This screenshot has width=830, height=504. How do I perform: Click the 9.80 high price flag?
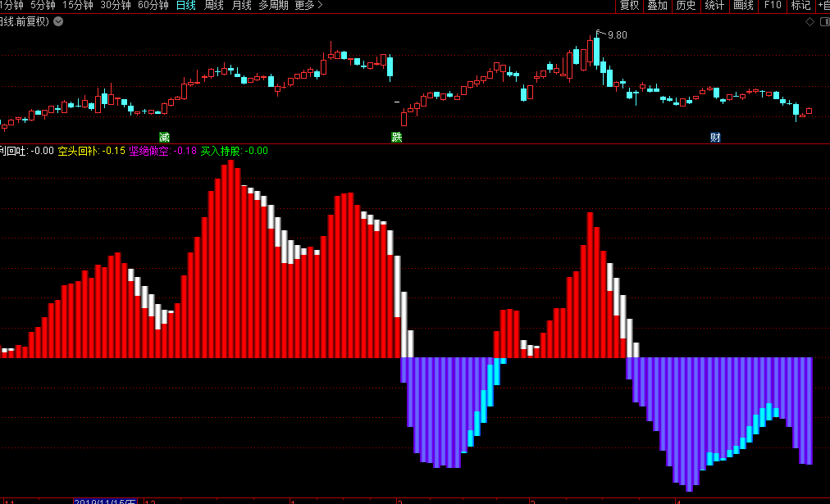(615, 35)
